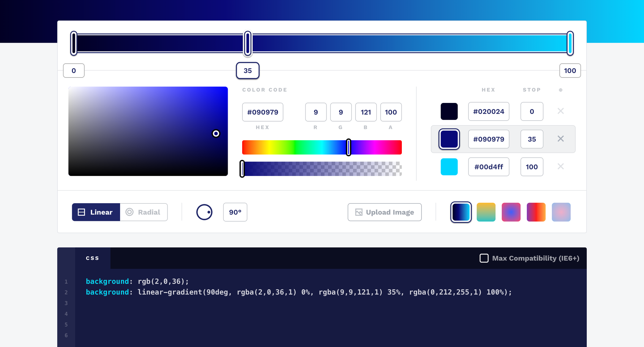The image size is (644, 347).
Task: Select the Linear gradient type
Action: pyautogui.click(x=96, y=212)
